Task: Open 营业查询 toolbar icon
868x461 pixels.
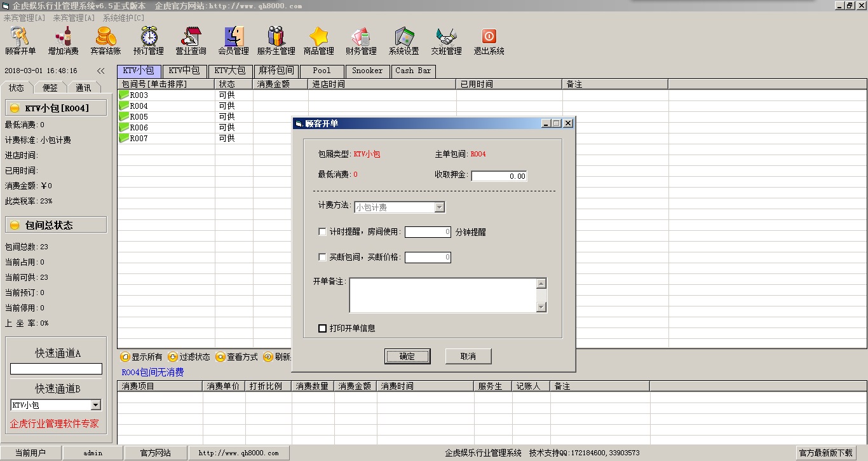Action: coord(191,41)
